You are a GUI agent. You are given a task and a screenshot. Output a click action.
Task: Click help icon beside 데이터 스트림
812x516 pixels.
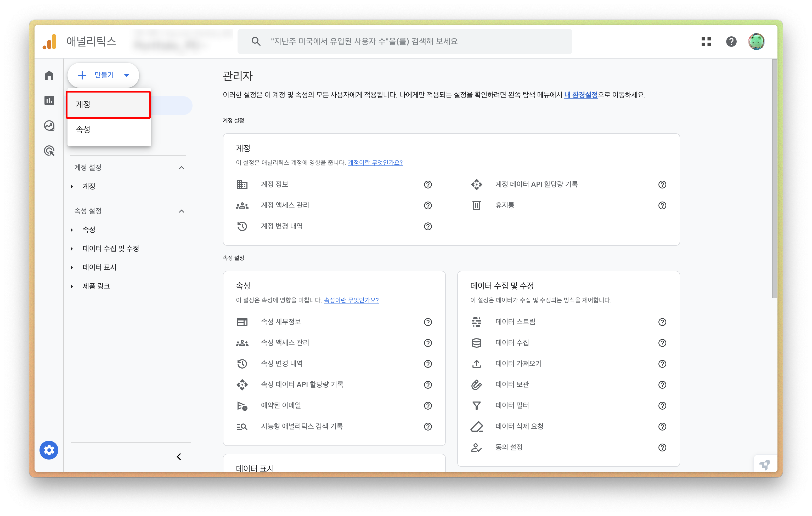[x=662, y=322]
